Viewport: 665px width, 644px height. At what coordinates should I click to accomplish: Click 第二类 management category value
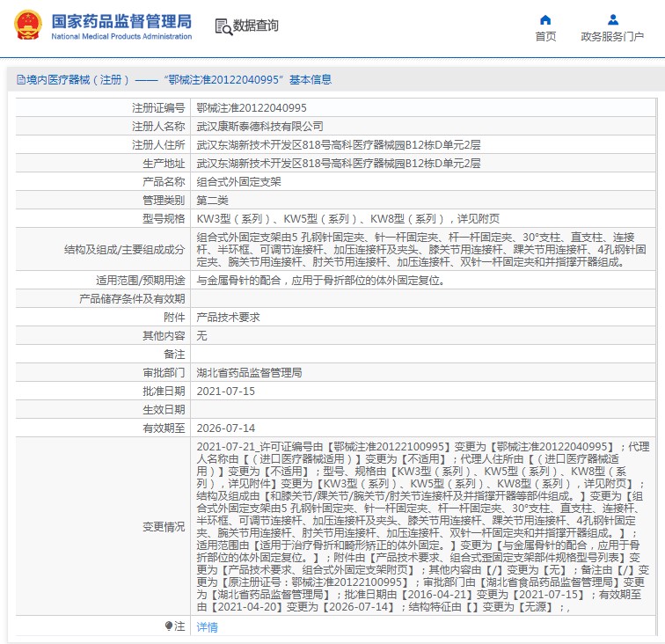(x=213, y=201)
